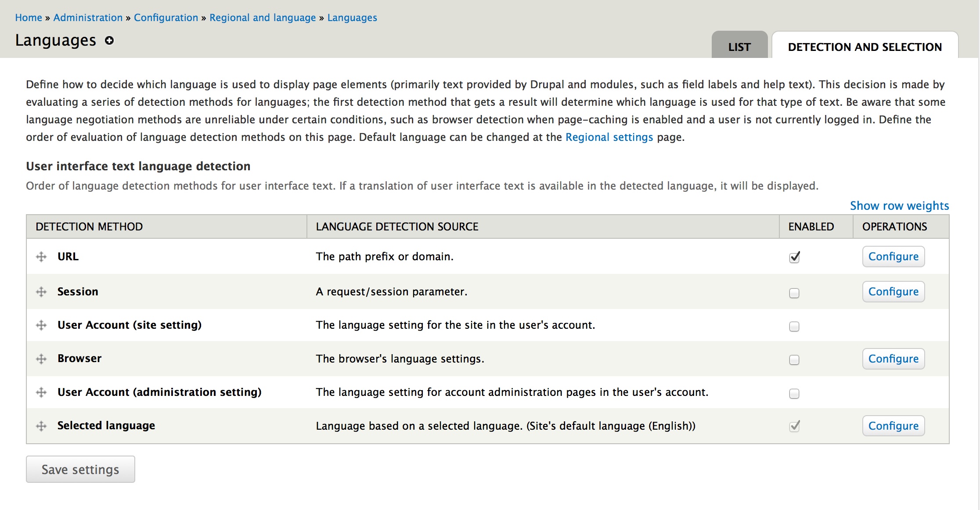980x510 pixels.
Task: Click the Save settings button
Action: pos(80,469)
